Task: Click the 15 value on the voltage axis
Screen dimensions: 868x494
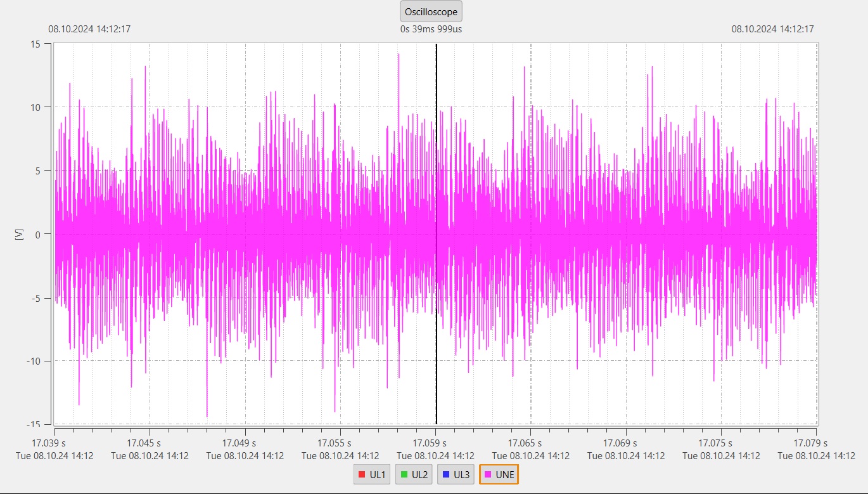Action: (35, 44)
